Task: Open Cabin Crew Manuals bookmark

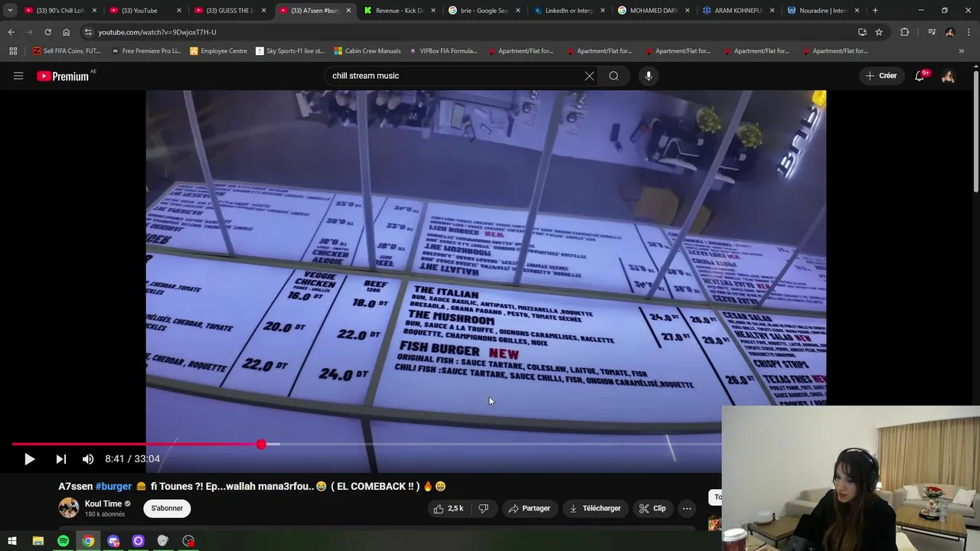Action: (367, 51)
